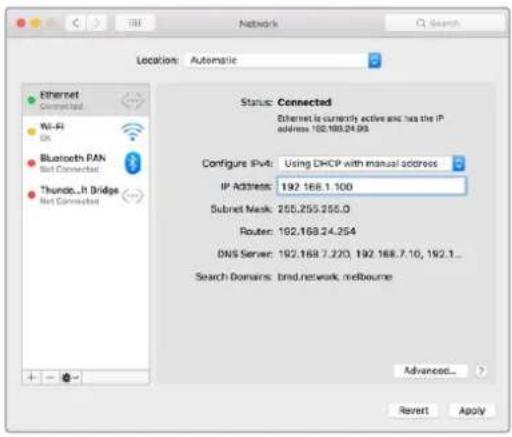The image size is (512, 437).
Task: Open the Location dropdown showing Automatic
Action: click(283, 61)
